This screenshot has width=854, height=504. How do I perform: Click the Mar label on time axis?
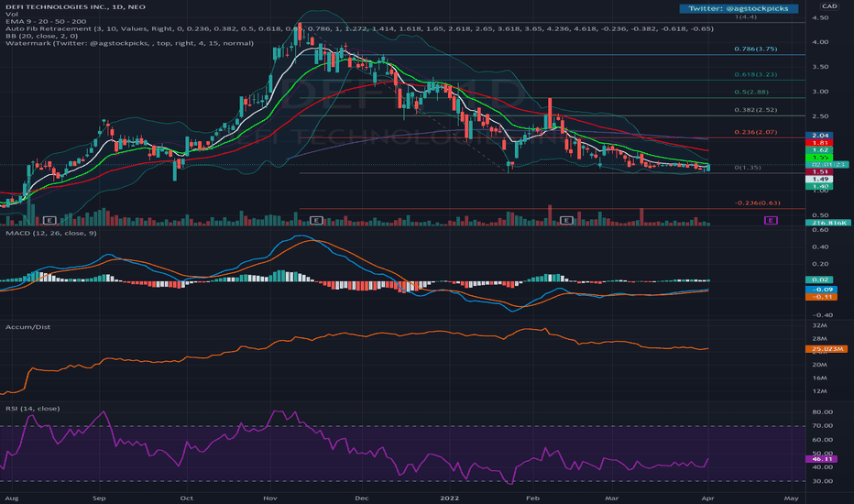[612, 498]
